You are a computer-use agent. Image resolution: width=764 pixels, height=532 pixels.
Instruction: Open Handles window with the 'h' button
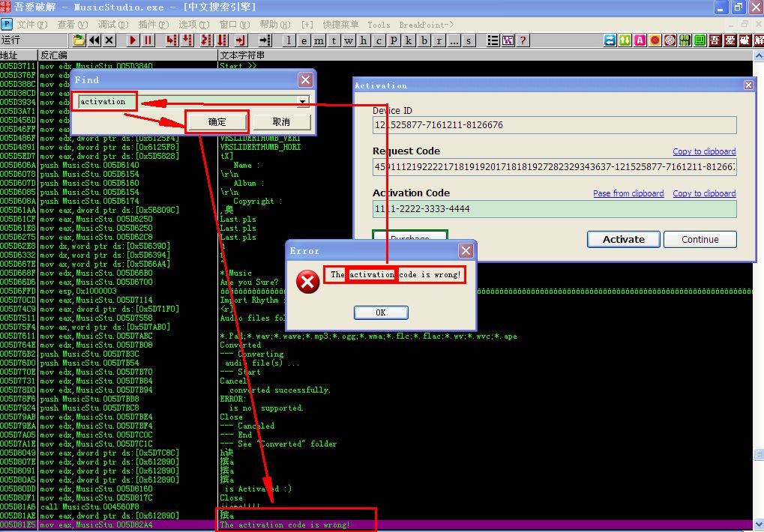364,40
